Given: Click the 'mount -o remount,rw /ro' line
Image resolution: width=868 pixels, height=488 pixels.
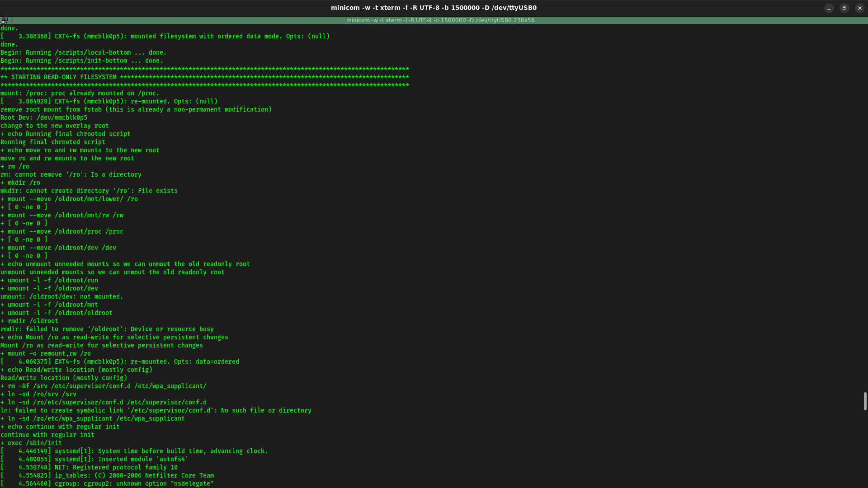Looking at the screenshot, I should click(46, 354).
